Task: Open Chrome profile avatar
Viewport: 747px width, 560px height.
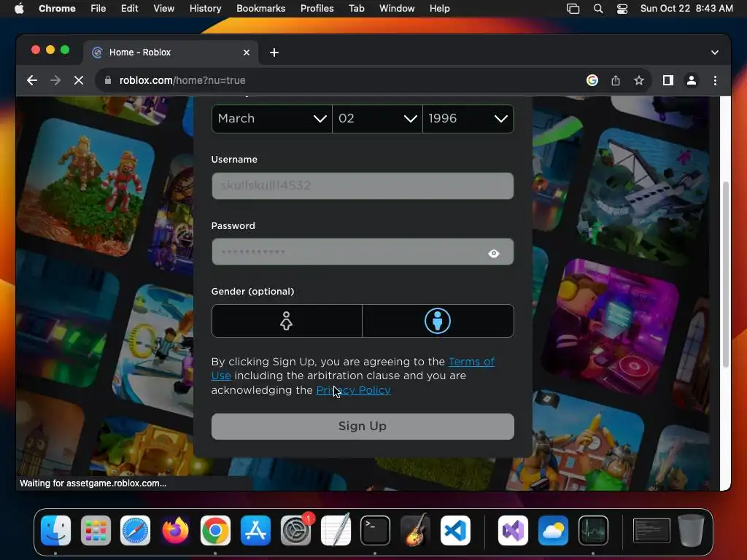Action: point(692,80)
